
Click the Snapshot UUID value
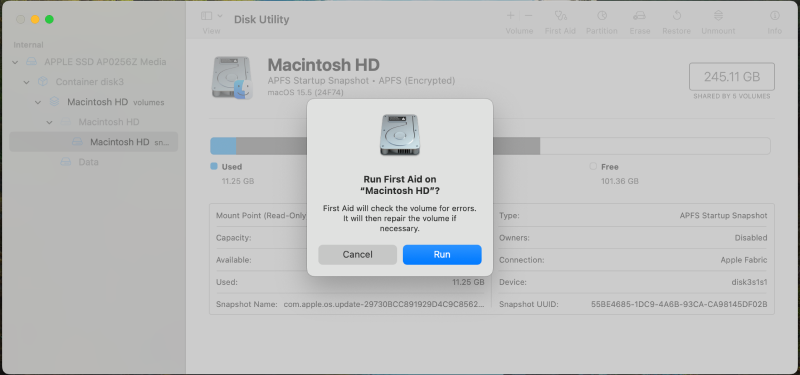679,305
